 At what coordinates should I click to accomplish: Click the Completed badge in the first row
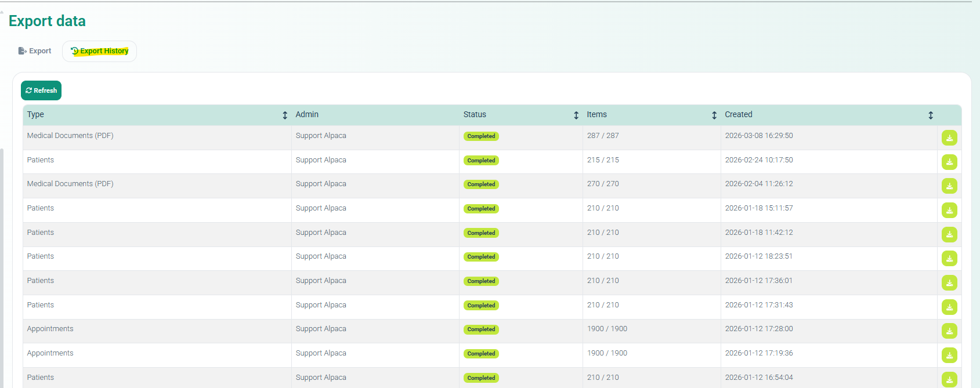click(481, 136)
